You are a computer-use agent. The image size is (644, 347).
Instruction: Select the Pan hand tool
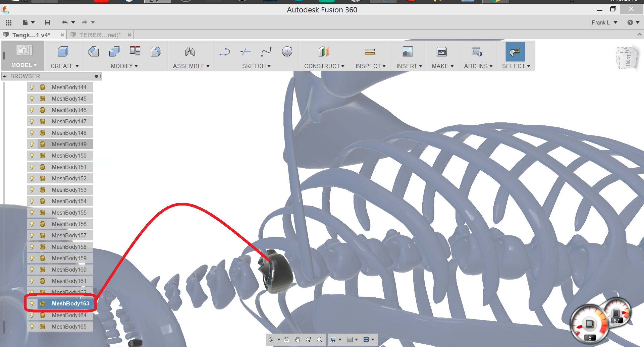click(298, 340)
